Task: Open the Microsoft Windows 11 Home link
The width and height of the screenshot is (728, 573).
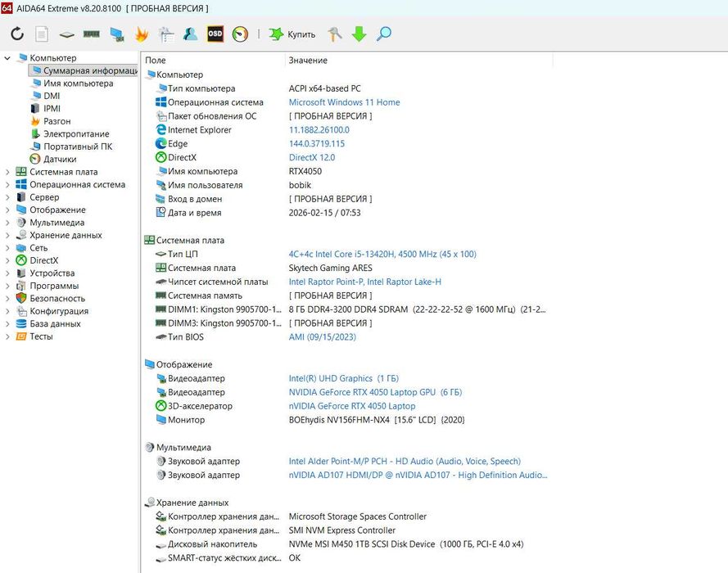Action: [344, 102]
